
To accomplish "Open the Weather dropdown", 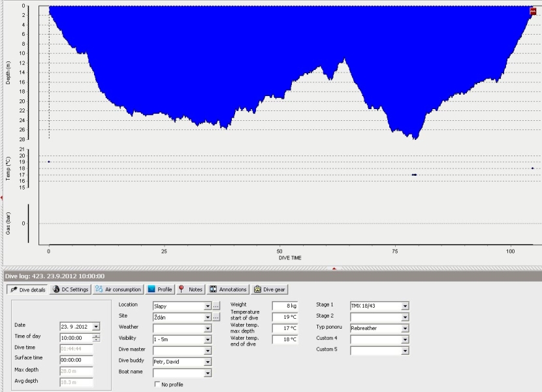I will [x=208, y=329].
